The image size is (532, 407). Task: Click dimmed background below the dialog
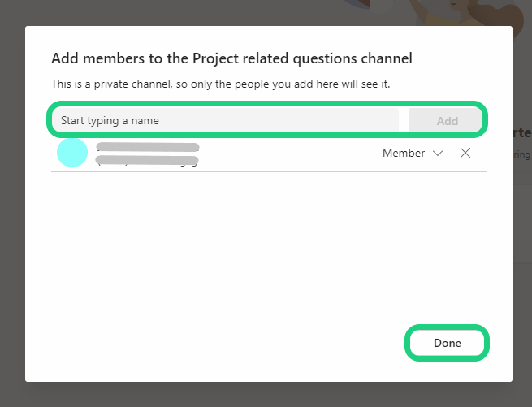268,395
